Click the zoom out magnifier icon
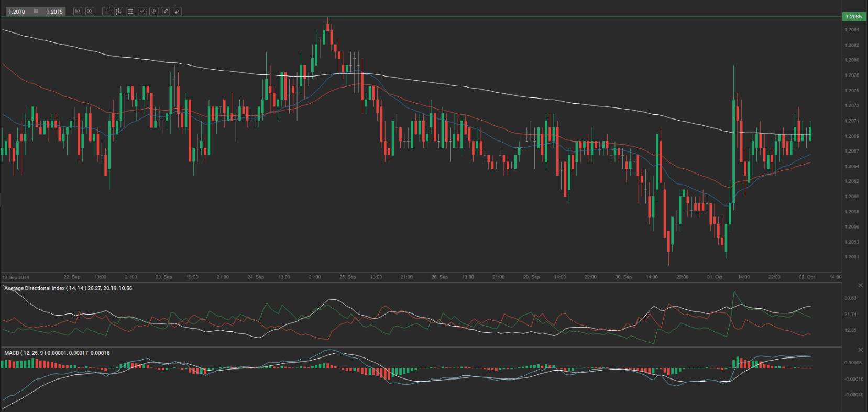Screen dimensions: 868x412 pos(78,12)
